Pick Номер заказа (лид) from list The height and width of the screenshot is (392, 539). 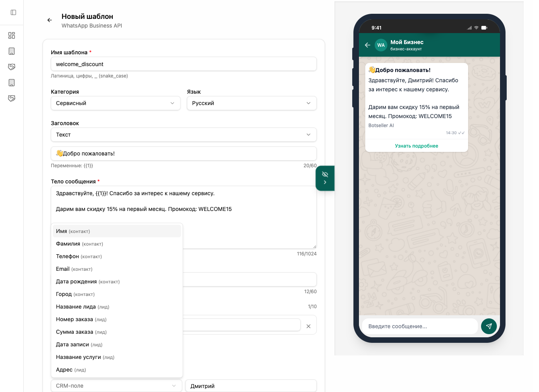(117, 320)
